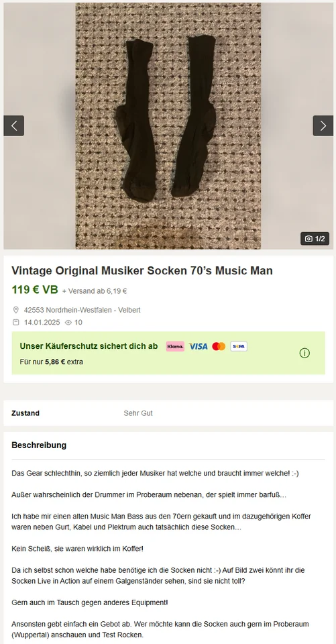
Task: Open the photo counter 1/2 badge
Action: pyautogui.click(x=315, y=239)
